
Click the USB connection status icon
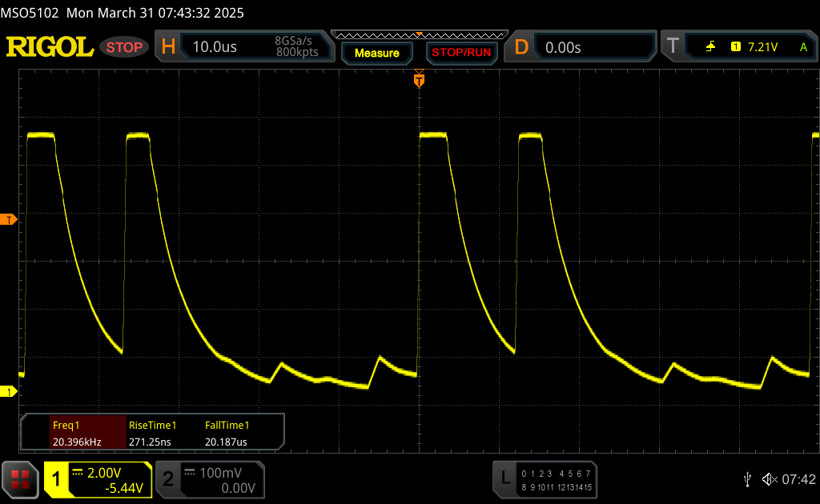click(x=747, y=478)
